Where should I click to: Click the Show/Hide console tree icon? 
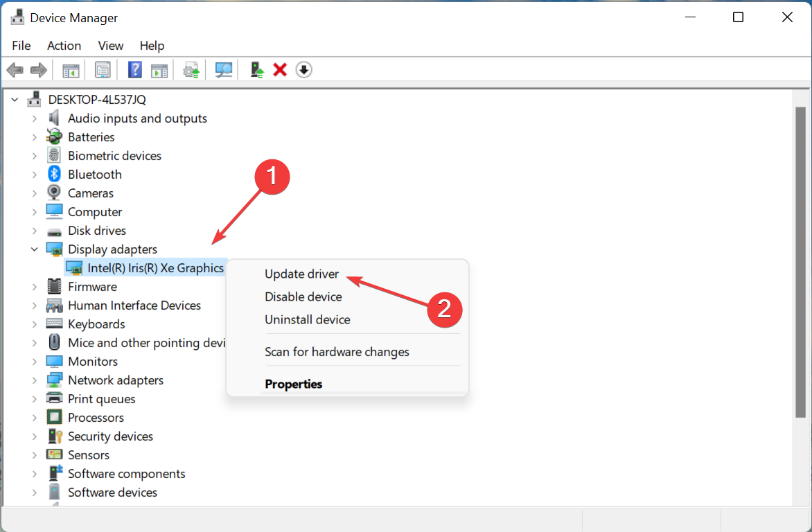71,70
